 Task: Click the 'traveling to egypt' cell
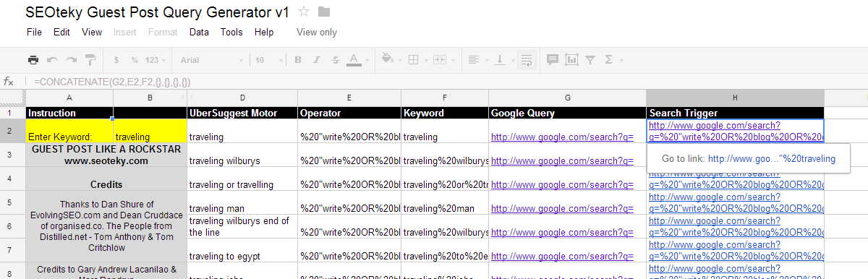242,250
